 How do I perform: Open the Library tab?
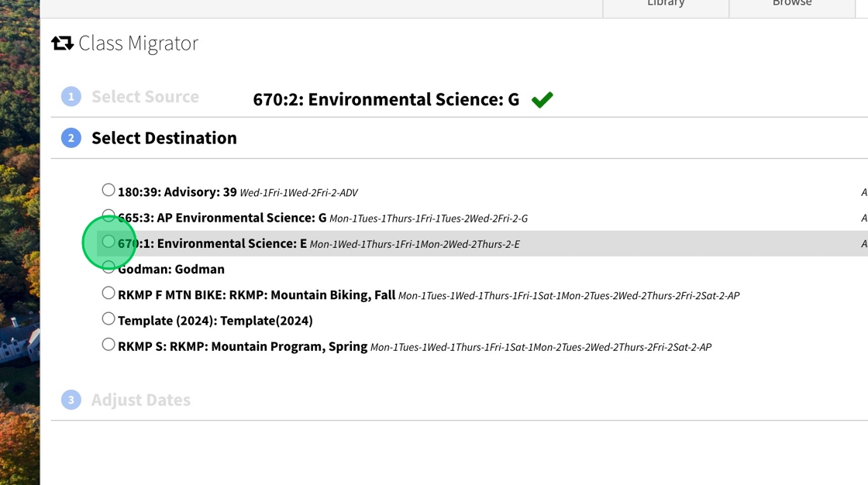point(666,5)
